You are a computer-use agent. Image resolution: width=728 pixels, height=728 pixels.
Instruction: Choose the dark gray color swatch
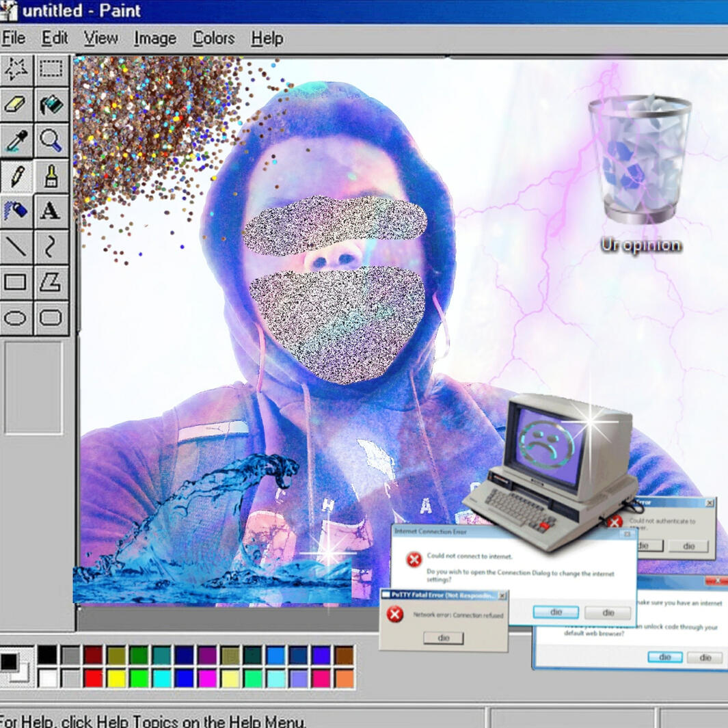coord(70,655)
